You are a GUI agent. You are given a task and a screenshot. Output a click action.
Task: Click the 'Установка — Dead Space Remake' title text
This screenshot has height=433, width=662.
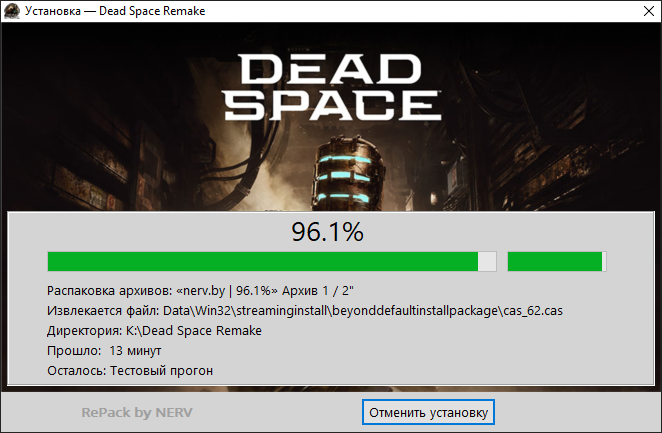115,11
